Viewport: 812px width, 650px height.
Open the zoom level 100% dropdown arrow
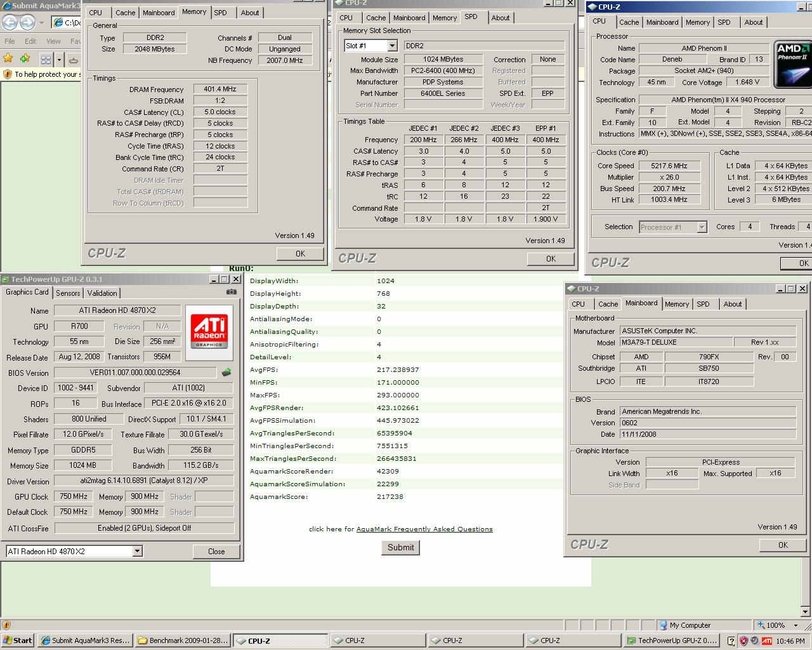click(x=795, y=625)
